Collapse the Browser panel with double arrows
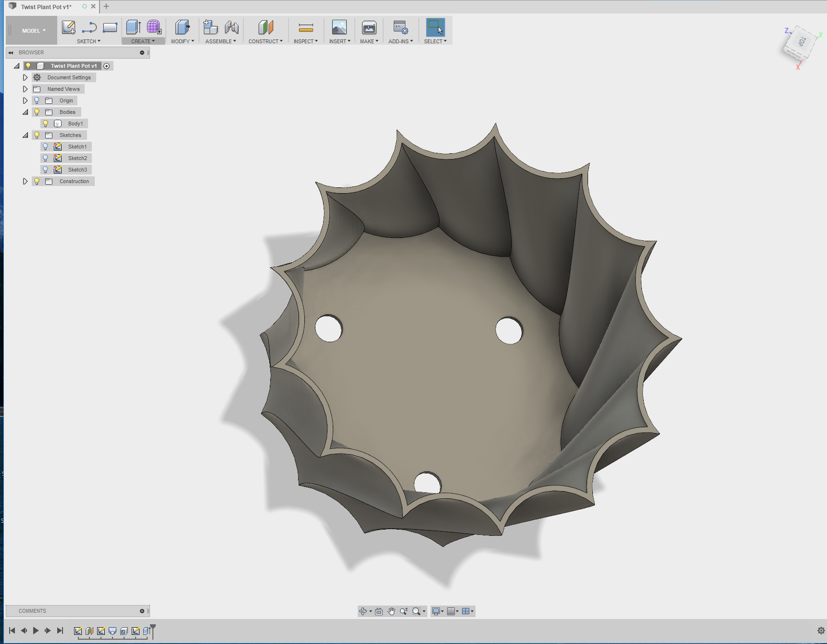827x644 pixels. coord(11,52)
